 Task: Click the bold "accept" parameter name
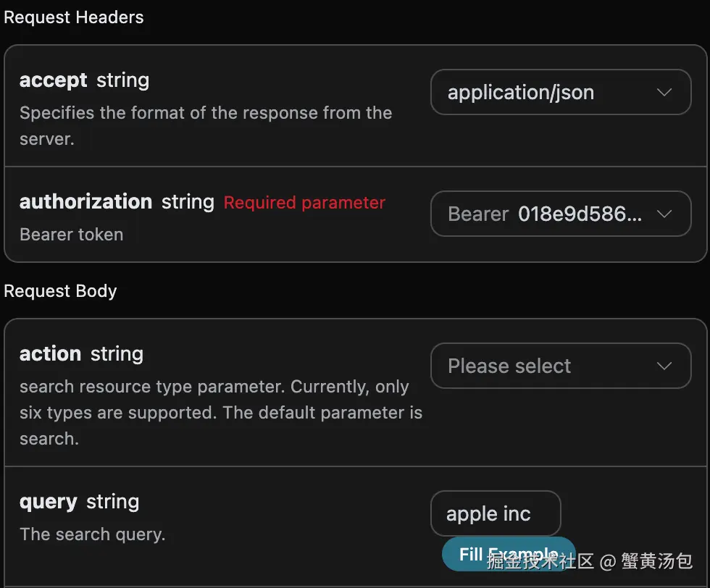(53, 80)
